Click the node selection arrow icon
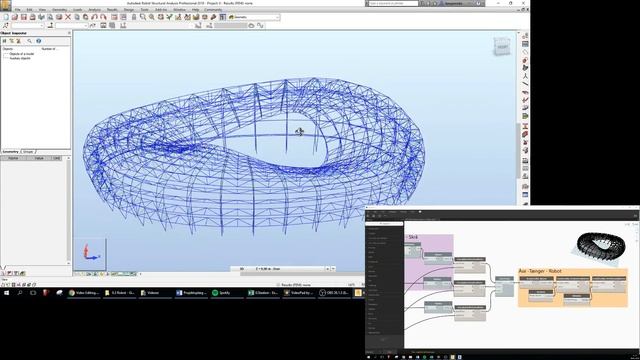This screenshot has width=640, height=360. click(6, 25)
